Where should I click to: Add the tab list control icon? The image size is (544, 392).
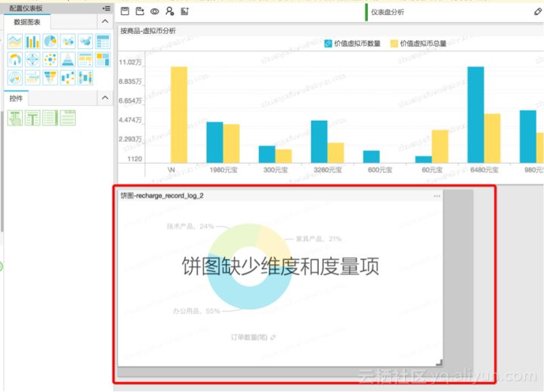coord(68,118)
